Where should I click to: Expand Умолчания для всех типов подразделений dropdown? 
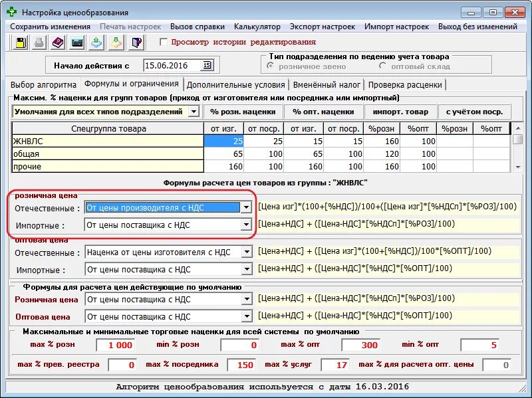(194, 112)
